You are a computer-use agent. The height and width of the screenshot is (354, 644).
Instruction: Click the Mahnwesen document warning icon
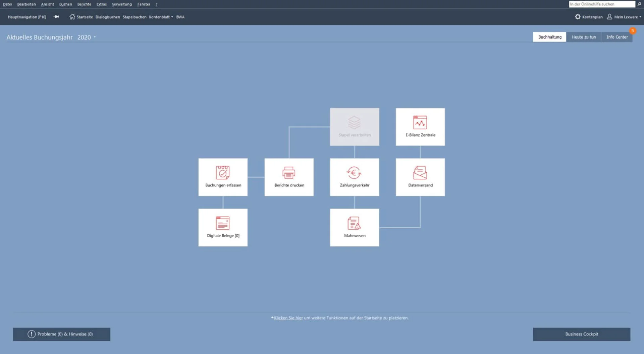(x=354, y=223)
